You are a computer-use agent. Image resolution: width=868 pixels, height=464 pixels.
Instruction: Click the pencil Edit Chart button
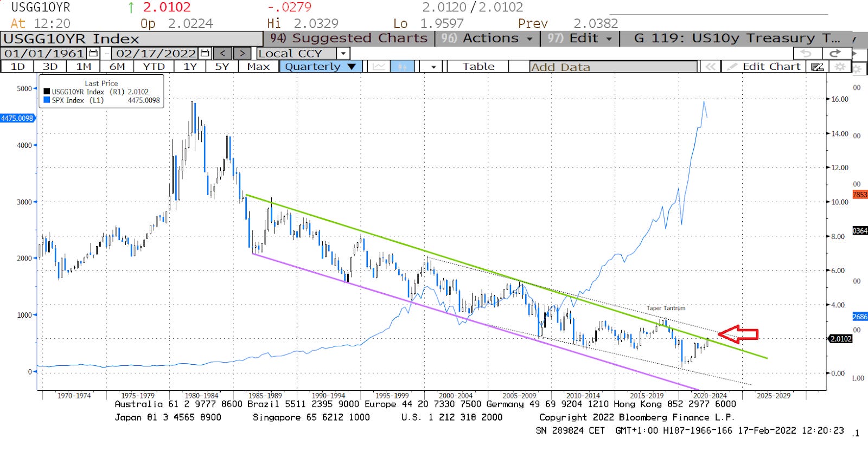click(x=765, y=67)
